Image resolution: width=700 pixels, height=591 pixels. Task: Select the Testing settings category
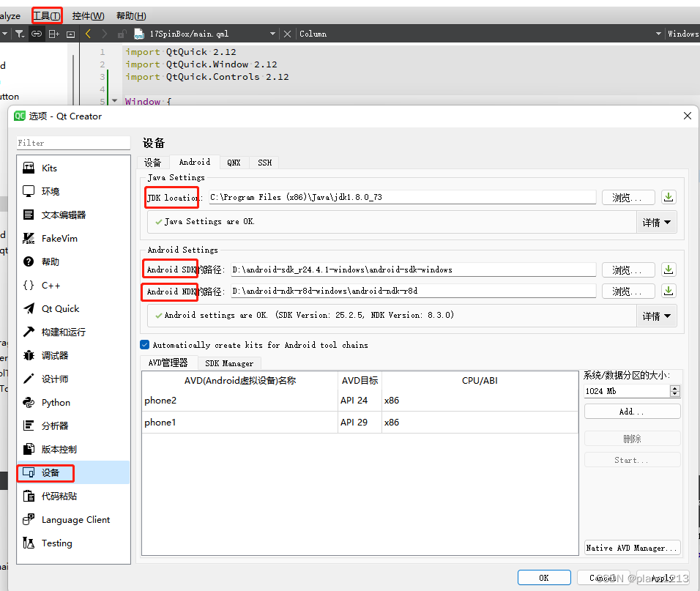tap(53, 543)
